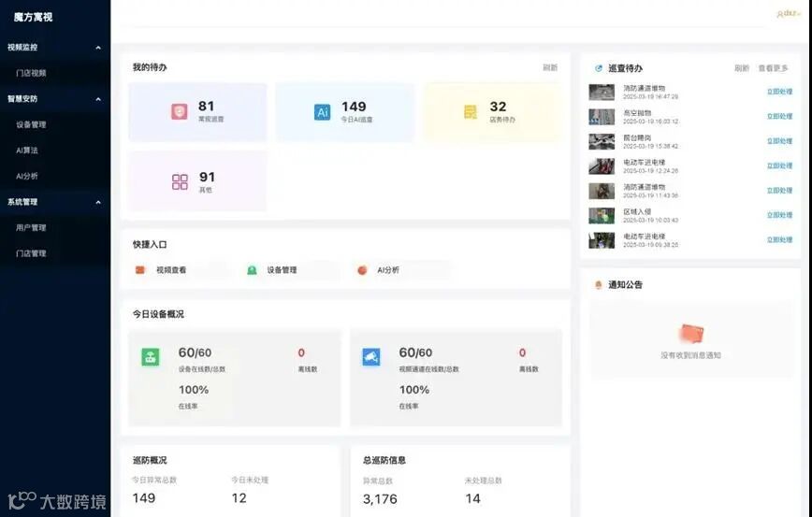Click the 巡查待办 header icon
This screenshot has height=517, width=812.
point(599,68)
